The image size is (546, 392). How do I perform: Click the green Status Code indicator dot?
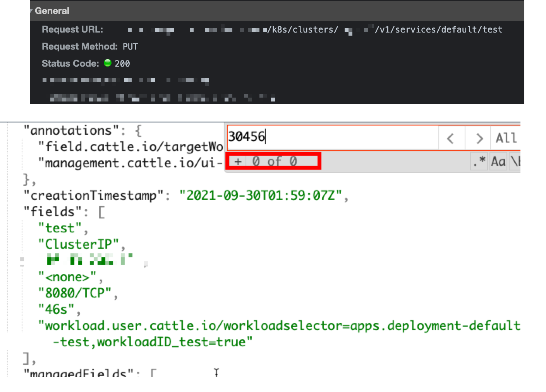(x=107, y=63)
